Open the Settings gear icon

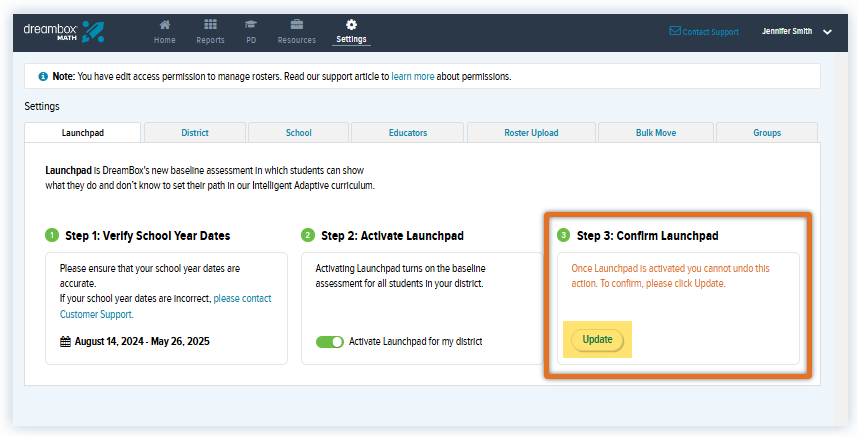pos(351,25)
